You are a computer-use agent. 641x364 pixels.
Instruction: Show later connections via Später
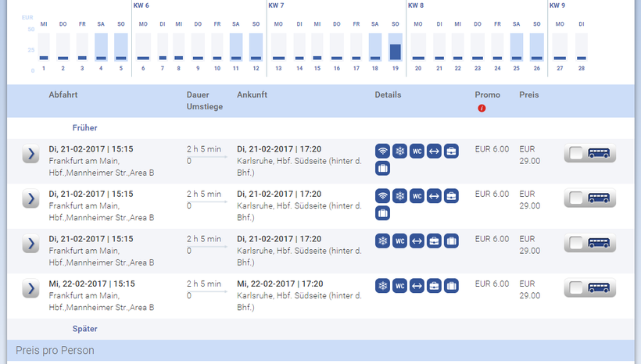click(x=84, y=329)
